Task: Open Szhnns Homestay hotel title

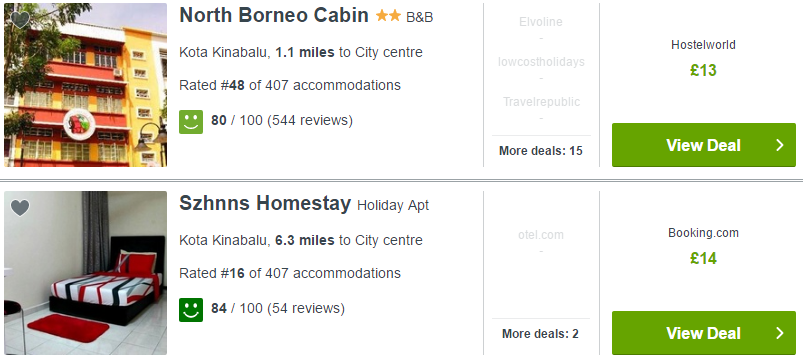Action: 265,203
